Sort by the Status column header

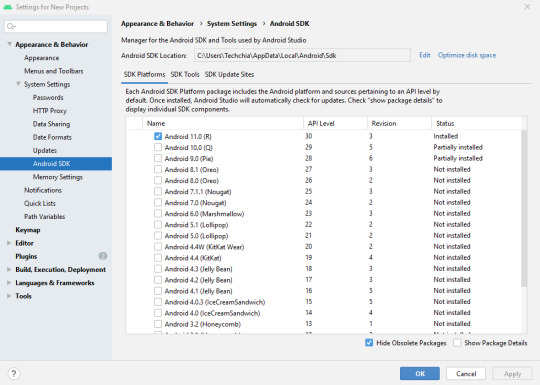pos(476,123)
